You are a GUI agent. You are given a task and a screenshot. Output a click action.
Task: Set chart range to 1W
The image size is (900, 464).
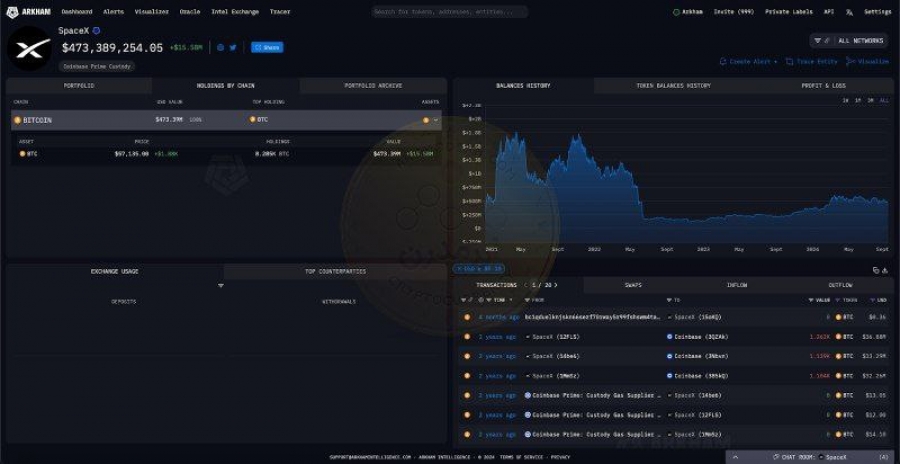pyautogui.click(x=845, y=100)
